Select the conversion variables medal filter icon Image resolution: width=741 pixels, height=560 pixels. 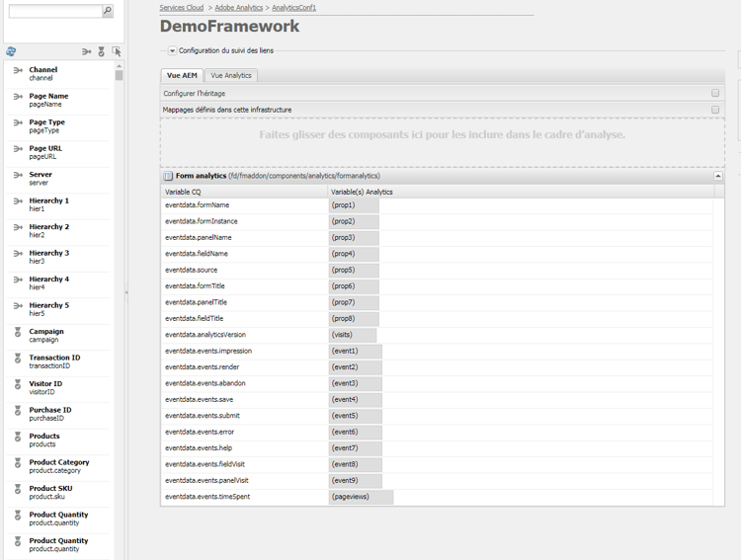tap(101, 51)
